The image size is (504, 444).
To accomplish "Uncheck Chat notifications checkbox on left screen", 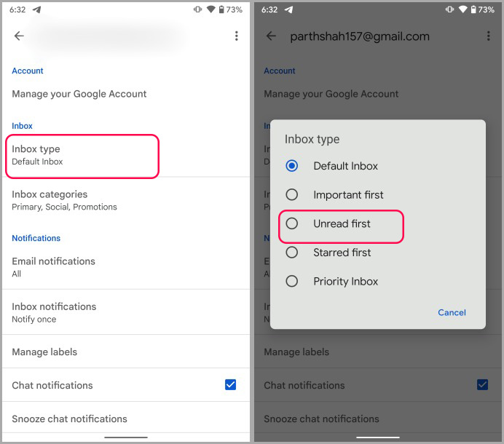I will tap(230, 384).
